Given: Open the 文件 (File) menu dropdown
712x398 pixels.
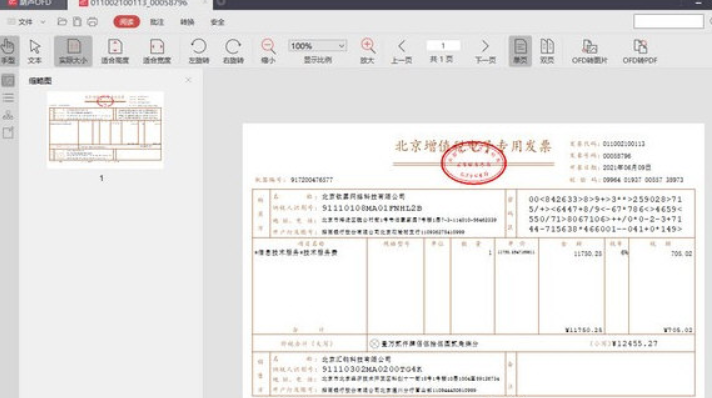Looking at the screenshot, I should [x=26, y=22].
